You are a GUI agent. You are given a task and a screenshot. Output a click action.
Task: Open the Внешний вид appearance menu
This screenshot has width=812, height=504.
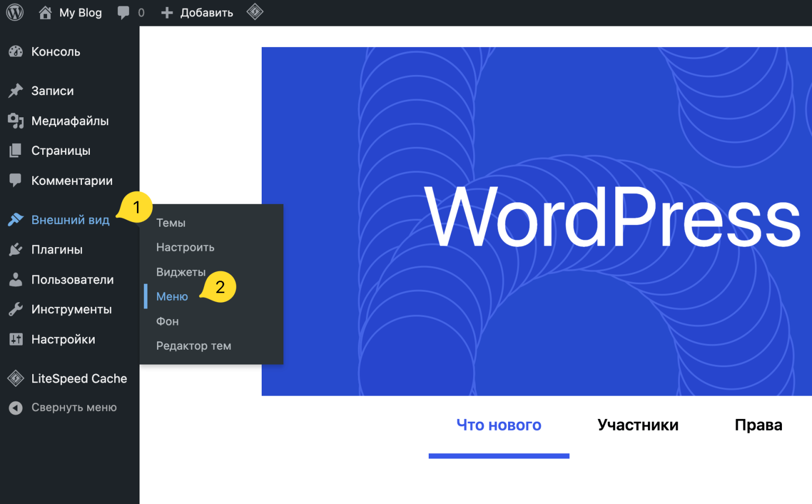71,220
